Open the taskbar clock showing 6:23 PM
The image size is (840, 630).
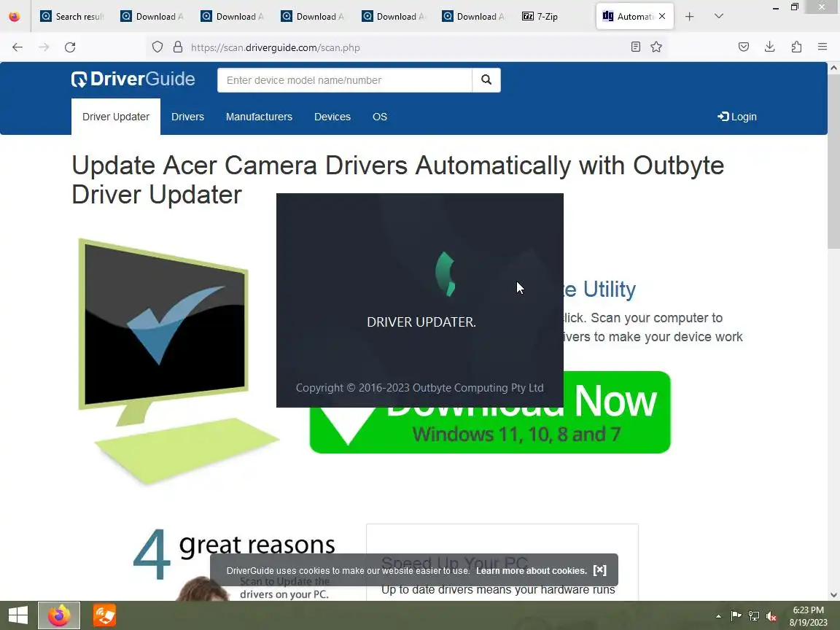808,615
